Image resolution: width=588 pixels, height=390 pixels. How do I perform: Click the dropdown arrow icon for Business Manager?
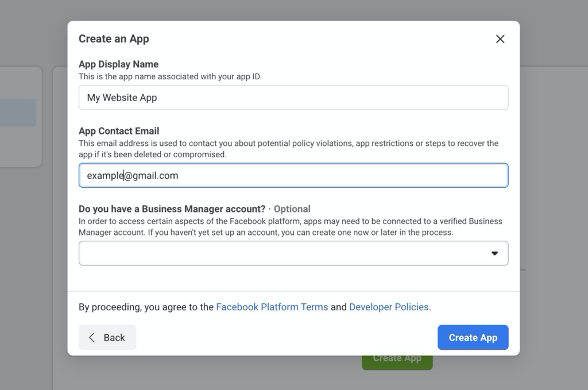(x=494, y=253)
